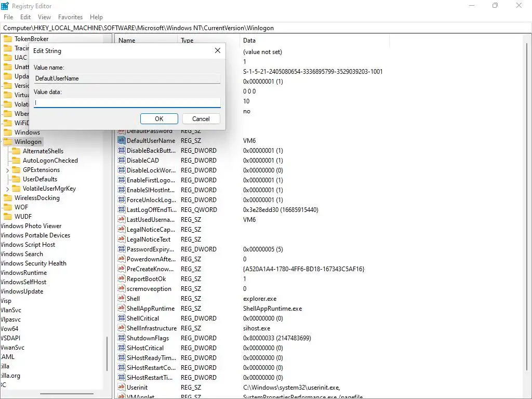This screenshot has width=532, height=399.
Task: Click the LastUsedUsername string icon
Action: [122, 219]
